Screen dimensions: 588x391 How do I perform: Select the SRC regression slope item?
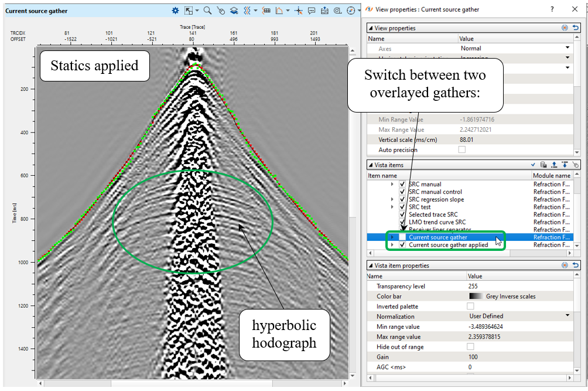click(436, 199)
